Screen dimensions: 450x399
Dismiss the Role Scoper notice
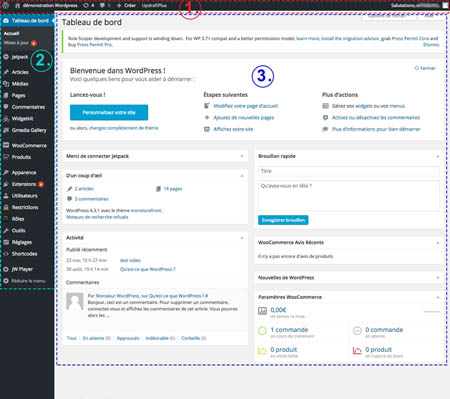[431, 45]
